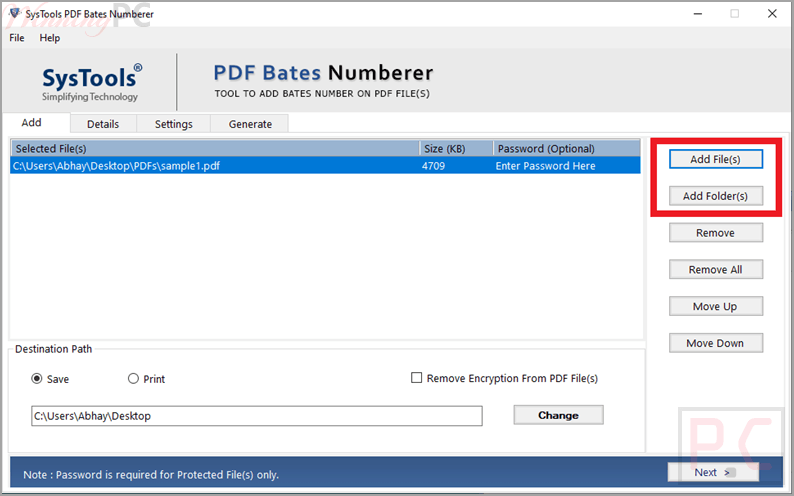The image size is (794, 496).
Task: Click the Size (KB) column header
Action: click(x=456, y=148)
